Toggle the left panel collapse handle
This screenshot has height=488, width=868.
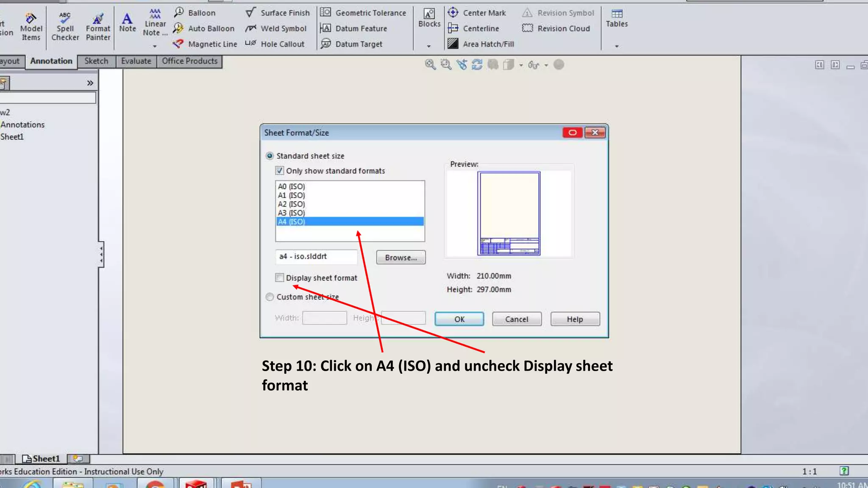(x=101, y=254)
